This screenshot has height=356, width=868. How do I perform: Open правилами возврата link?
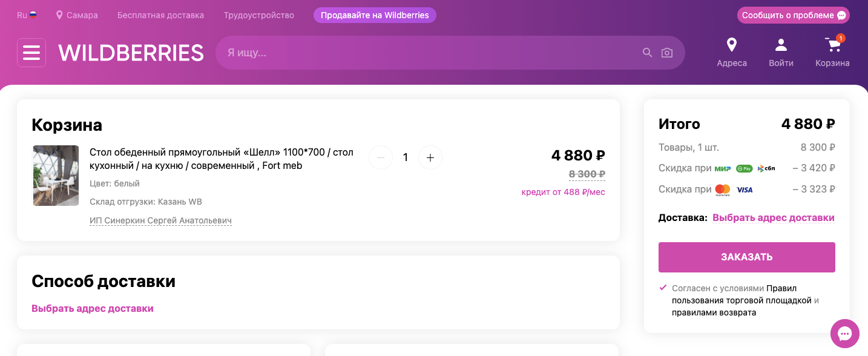tap(714, 313)
